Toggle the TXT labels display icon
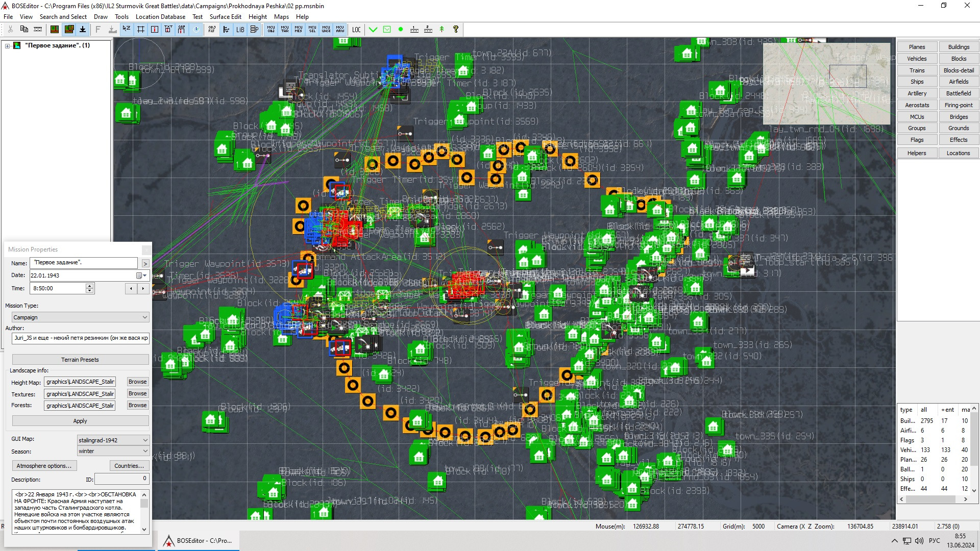Image resolution: width=980 pixels, height=551 pixels. click(x=168, y=30)
